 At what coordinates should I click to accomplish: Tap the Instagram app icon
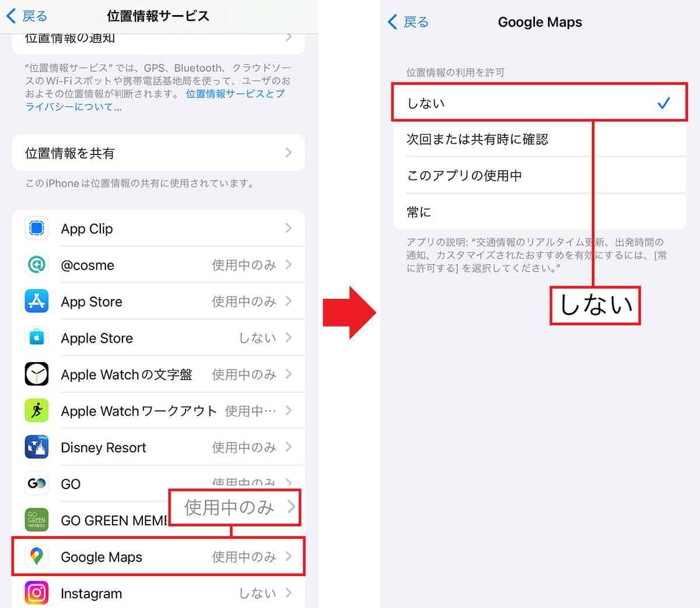(37, 593)
